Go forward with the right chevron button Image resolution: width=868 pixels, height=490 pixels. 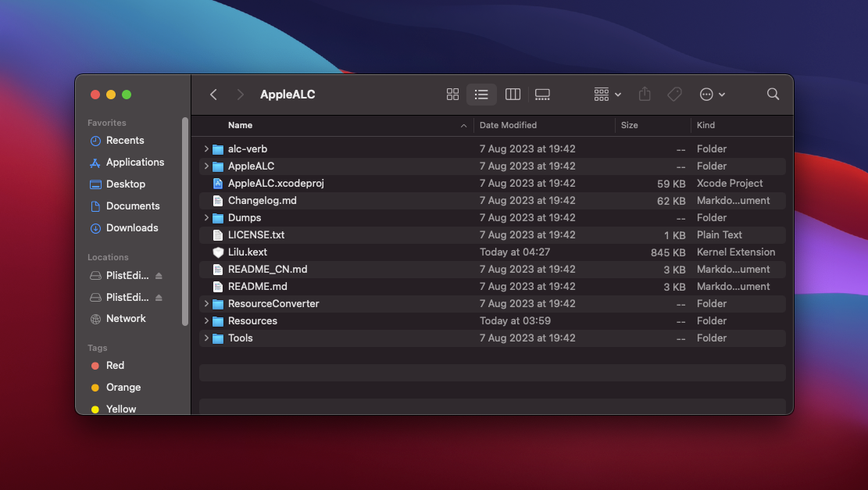tap(240, 95)
